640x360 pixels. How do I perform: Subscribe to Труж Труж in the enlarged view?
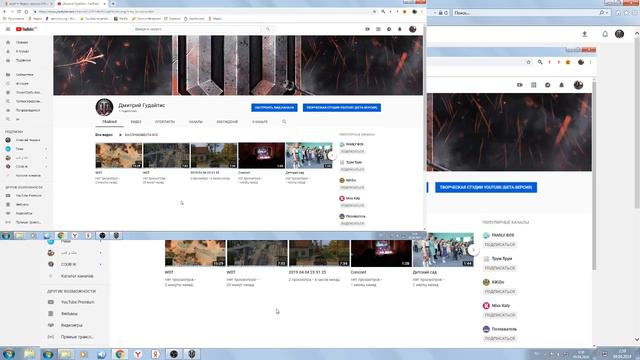pyautogui.click(x=500, y=268)
